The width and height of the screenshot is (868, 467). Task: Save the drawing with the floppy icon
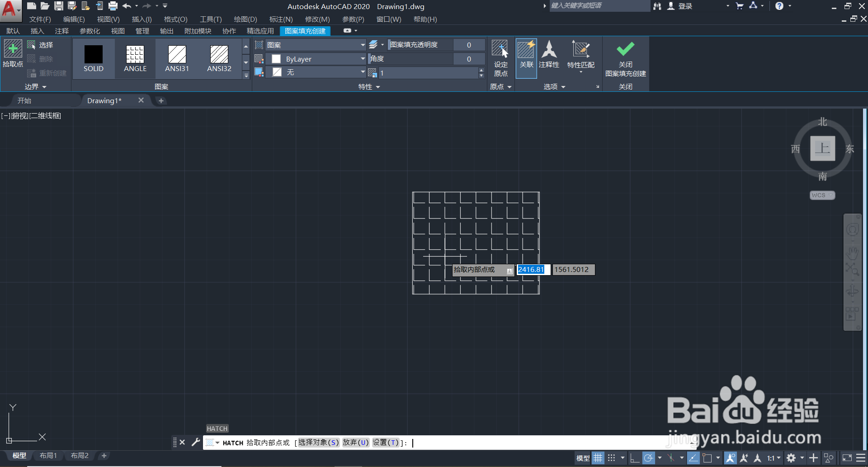coord(59,6)
